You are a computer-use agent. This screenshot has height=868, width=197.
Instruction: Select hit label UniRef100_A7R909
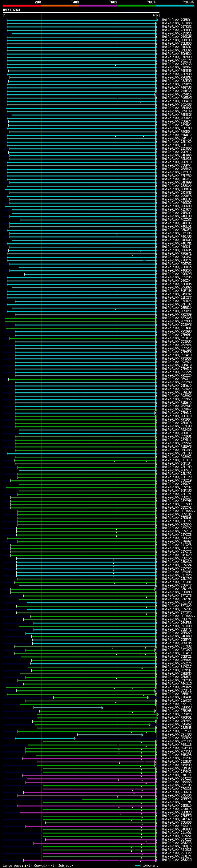[x=176, y=57]
